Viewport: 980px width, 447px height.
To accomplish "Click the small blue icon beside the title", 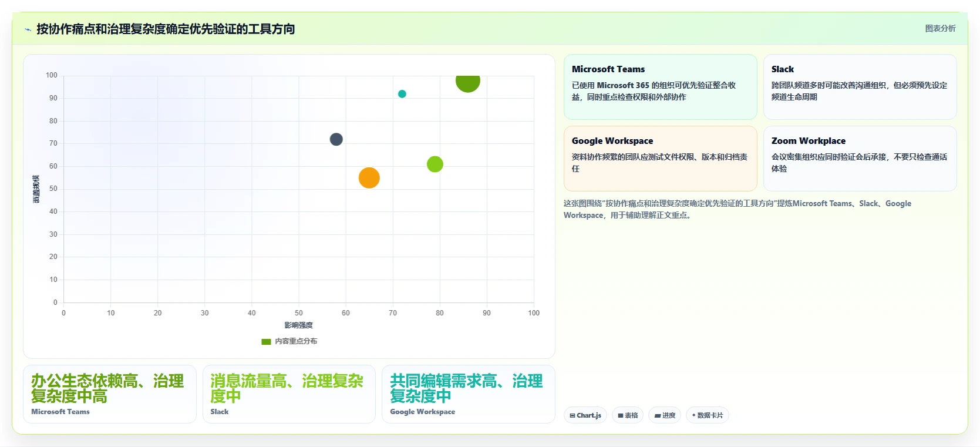I will click(x=28, y=29).
